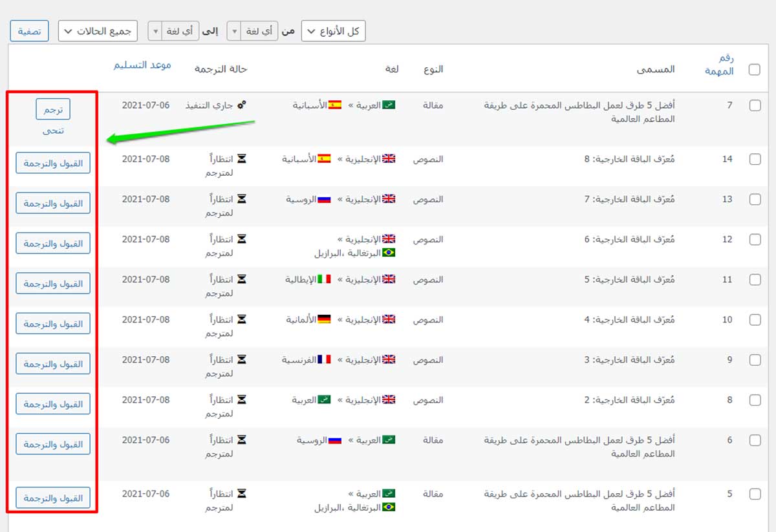776x532 pixels.
Task: Check the checkbox for job number 7
Action: coord(755,106)
